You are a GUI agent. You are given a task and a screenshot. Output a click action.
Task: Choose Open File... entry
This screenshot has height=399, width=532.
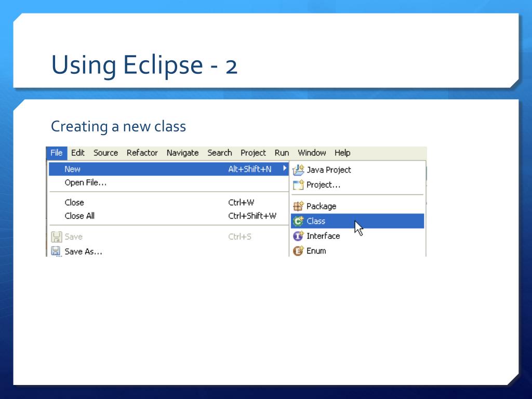169,182
